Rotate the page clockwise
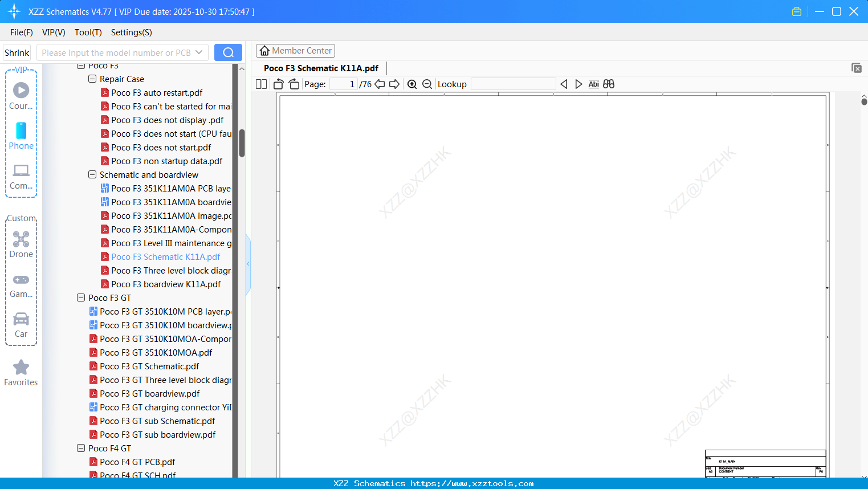Screen dimensions: 868x489 coord(294,84)
